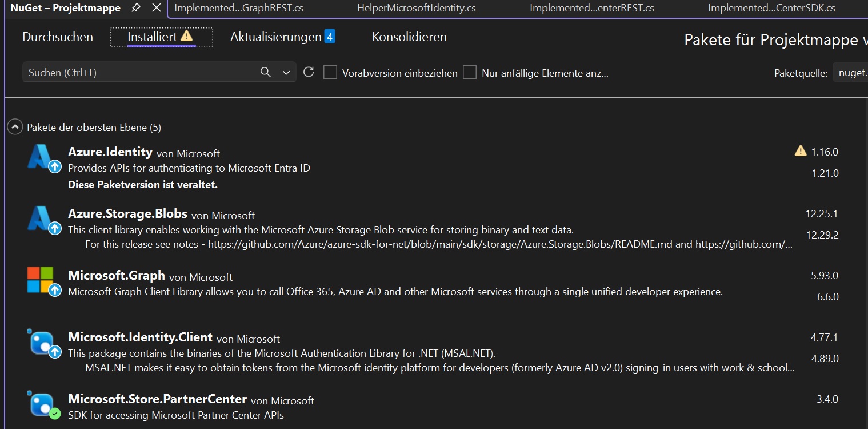Screen dimensions: 868x429
Task: Refresh the package list
Action: [309, 72]
